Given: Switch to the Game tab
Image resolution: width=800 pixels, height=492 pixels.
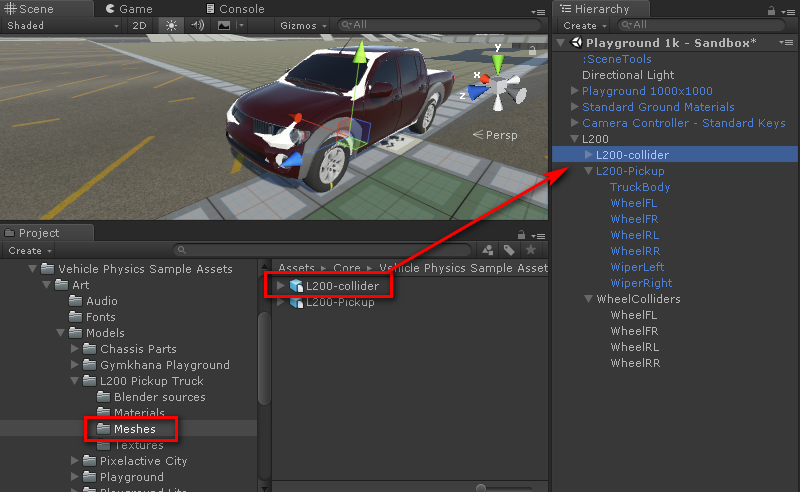Looking at the screenshot, I should tap(129, 9).
